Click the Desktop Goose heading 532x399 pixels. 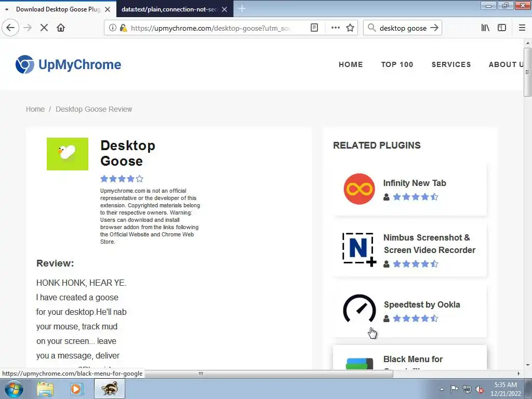pos(128,153)
